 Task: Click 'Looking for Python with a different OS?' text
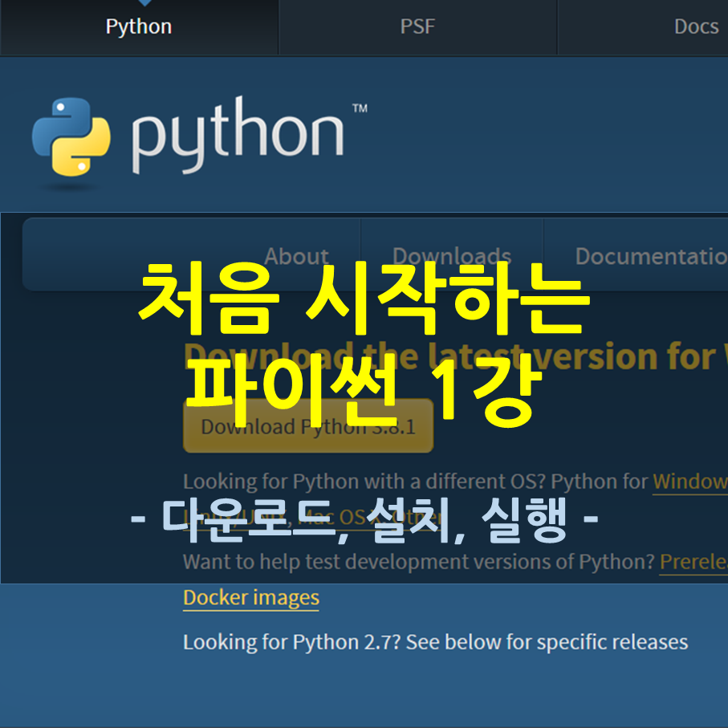pos(364,482)
